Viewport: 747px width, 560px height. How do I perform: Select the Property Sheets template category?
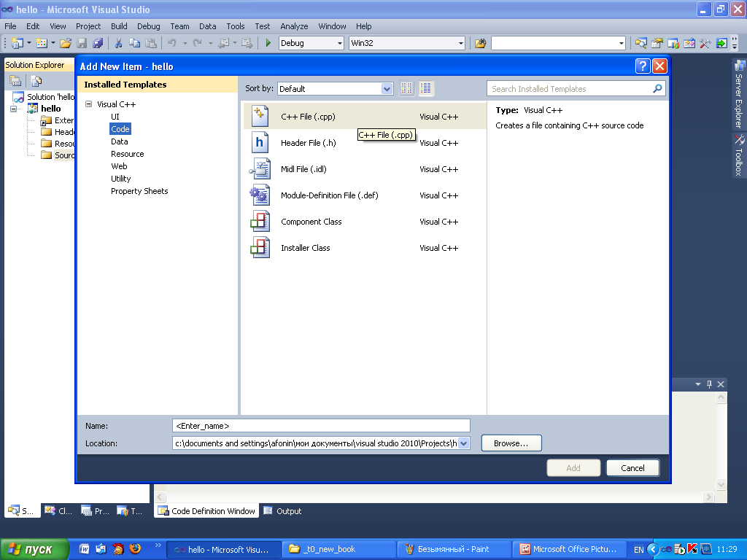click(139, 191)
